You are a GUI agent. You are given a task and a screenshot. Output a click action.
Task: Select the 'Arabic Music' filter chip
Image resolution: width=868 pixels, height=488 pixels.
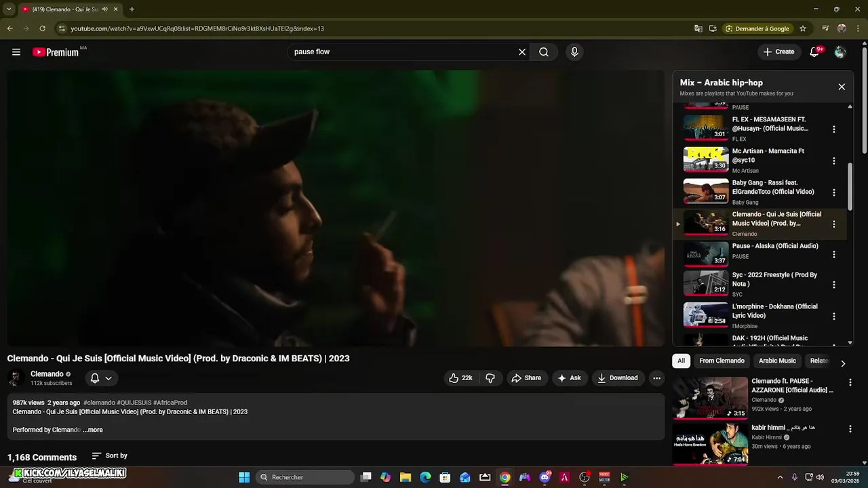(x=777, y=361)
